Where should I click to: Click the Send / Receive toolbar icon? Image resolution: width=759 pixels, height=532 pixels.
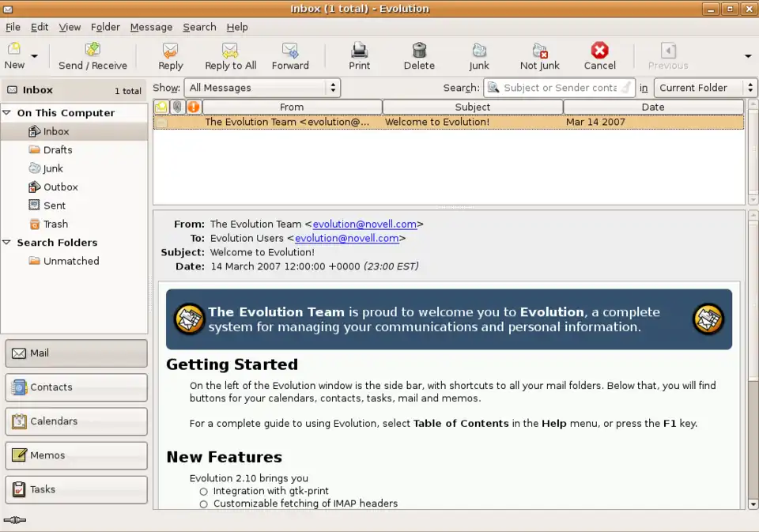(93, 51)
